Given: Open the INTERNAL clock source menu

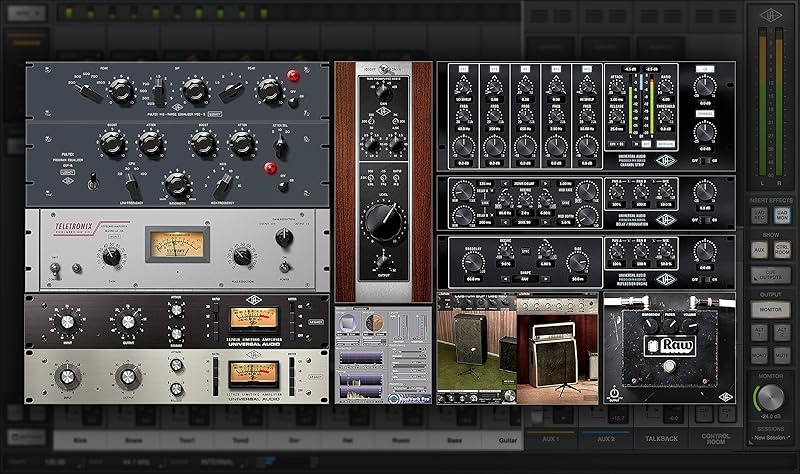Looking at the screenshot, I should [218, 462].
